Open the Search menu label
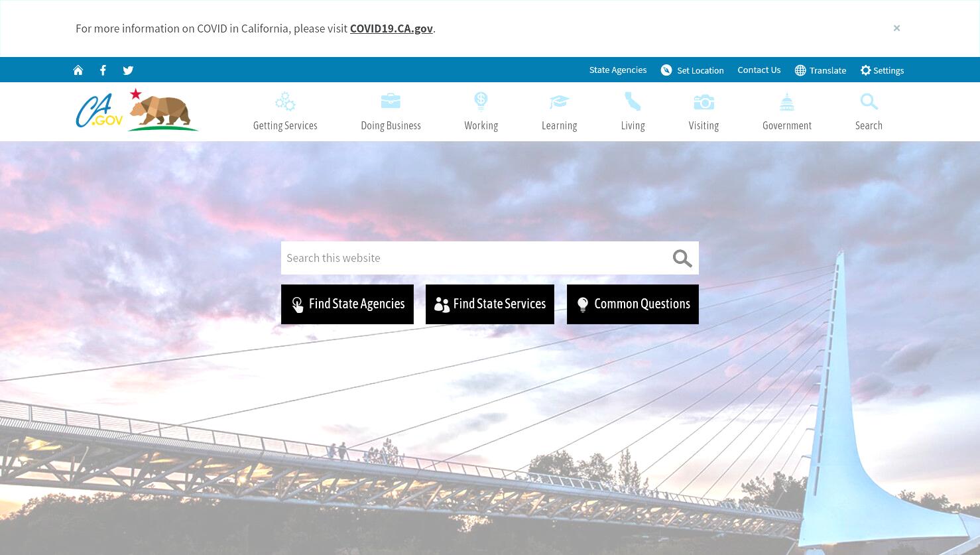This screenshot has width=980, height=555. [x=869, y=125]
